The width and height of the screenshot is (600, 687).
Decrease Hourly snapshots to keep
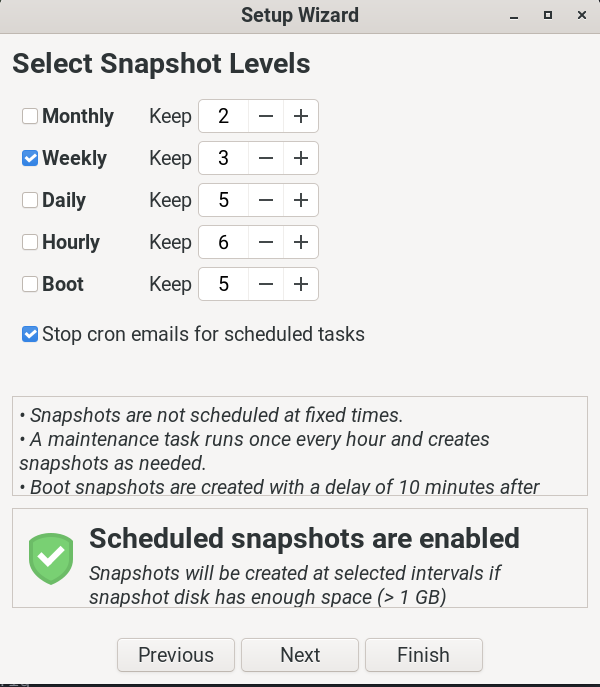point(265,242)
